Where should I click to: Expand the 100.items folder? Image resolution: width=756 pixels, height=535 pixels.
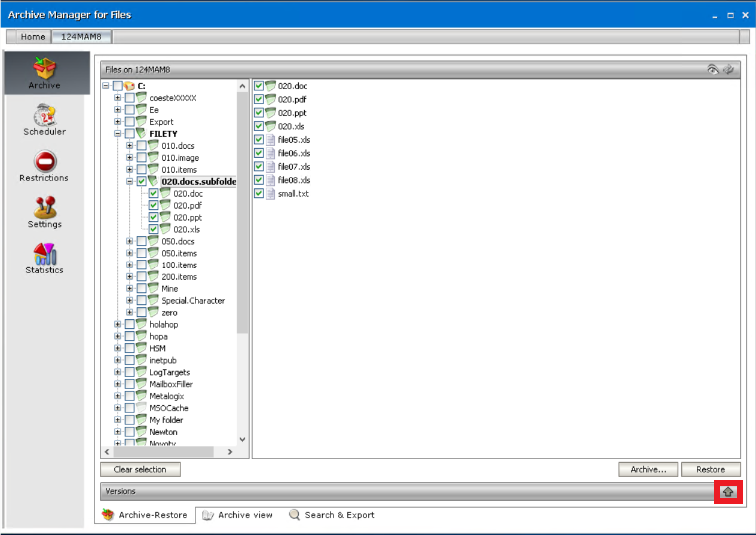point(130,265)
